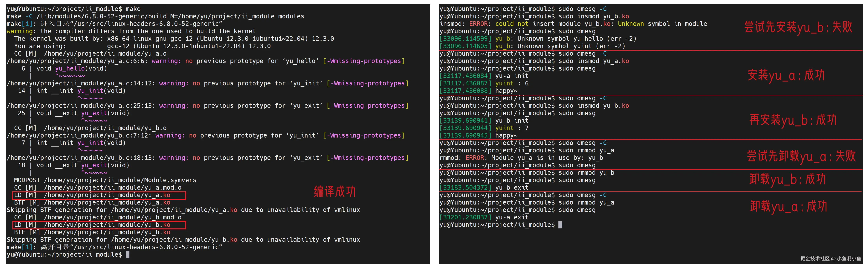This screenshot has width=868, height=268.
Task: Click the red '编译成功' annotation
Action: [334, 191]
